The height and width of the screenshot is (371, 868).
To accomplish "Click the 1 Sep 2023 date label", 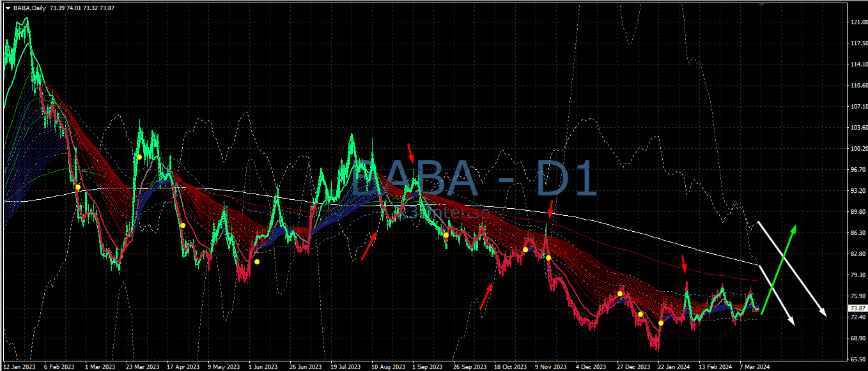I will point(428,367).
